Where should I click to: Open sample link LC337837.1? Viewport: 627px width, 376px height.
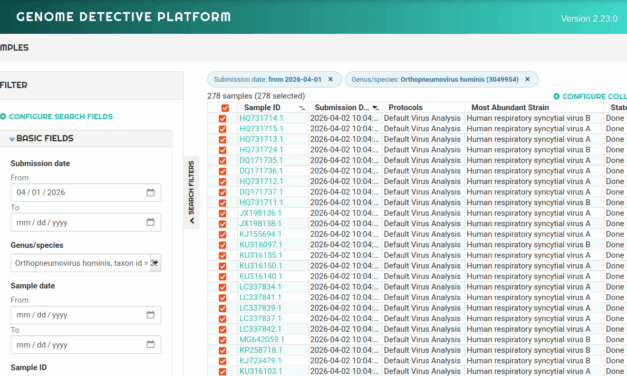260,318
